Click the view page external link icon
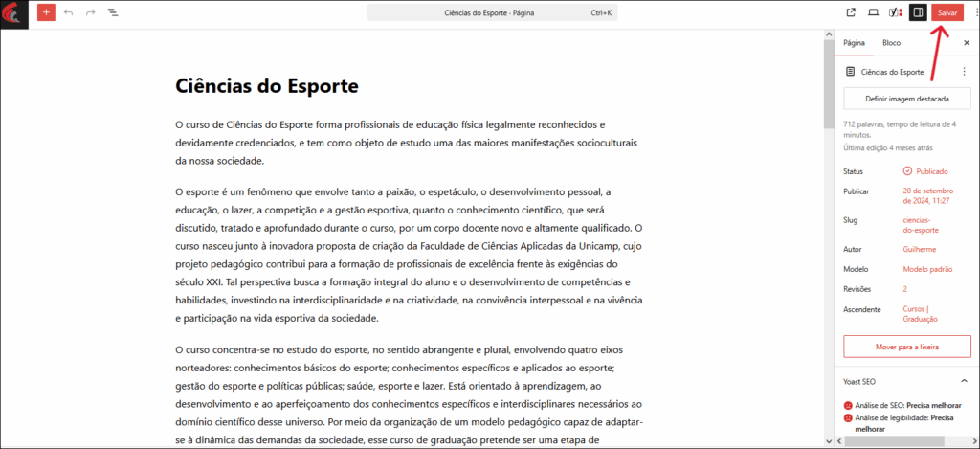980x449 pixels. tap(851, 12)
